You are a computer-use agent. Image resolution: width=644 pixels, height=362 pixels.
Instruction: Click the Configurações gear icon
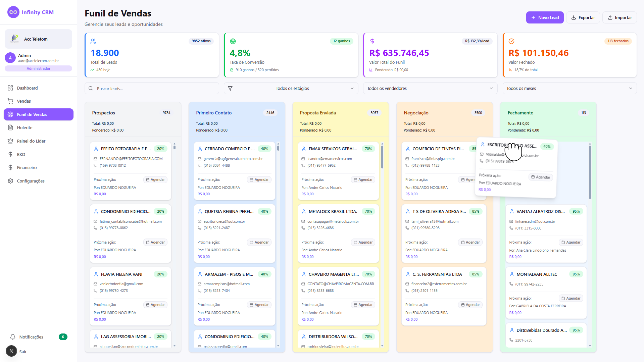click(x=10, y=181)
